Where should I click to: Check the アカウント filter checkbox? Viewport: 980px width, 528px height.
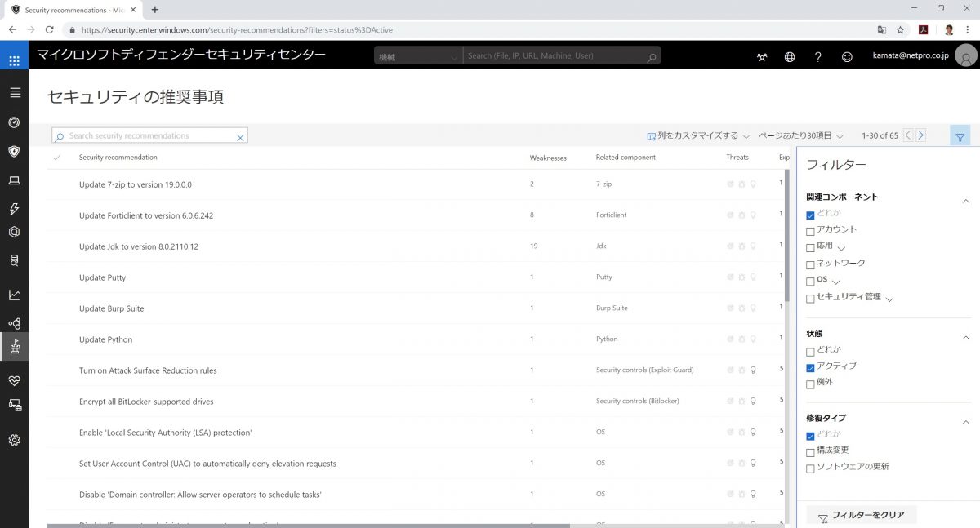tap(810, 231)
